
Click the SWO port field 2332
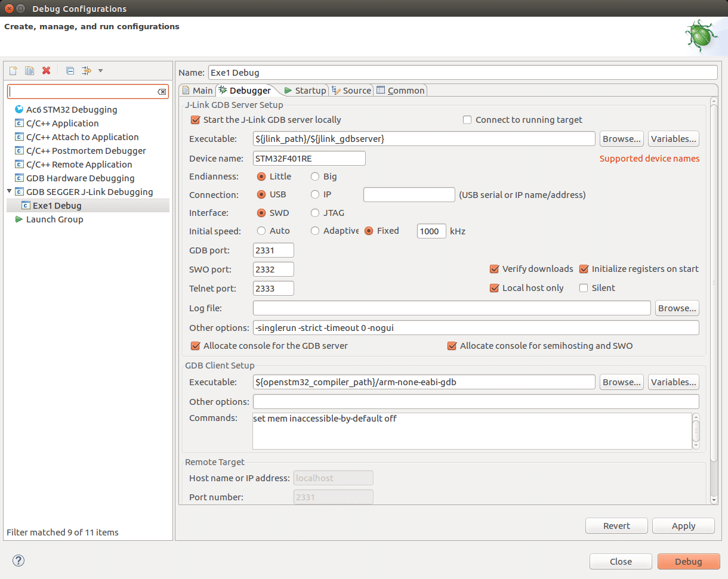point(273,270)
